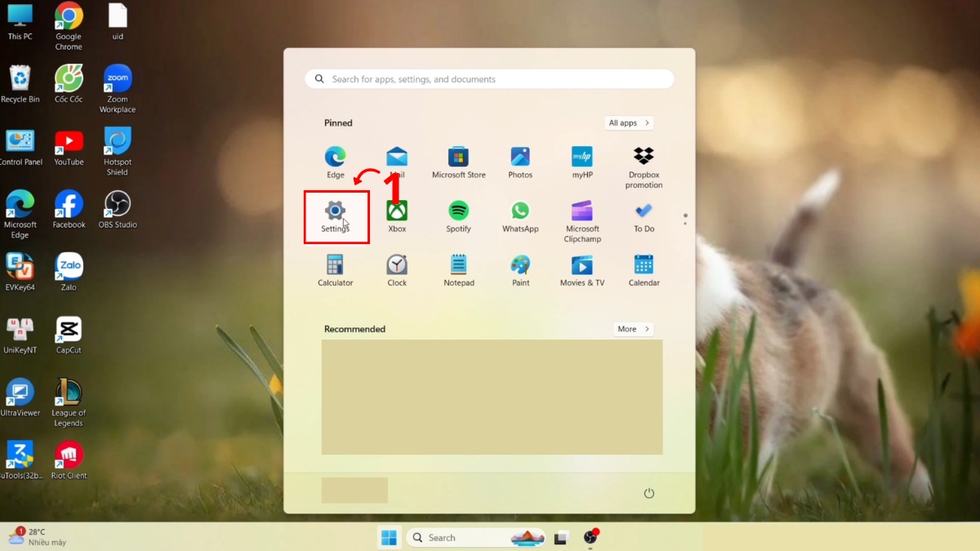
Task: Open Microsoft Clipchamp
Action: point(582,221)
